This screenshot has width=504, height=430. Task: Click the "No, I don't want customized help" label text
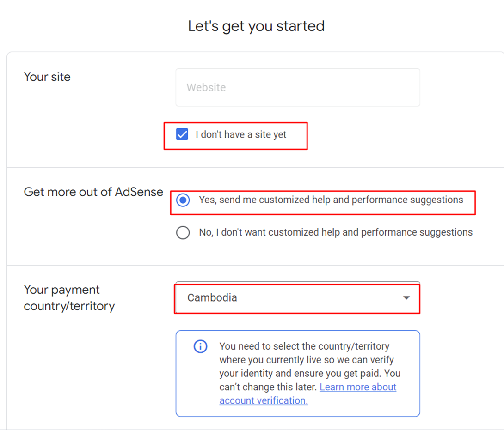[x=336, y=232]
